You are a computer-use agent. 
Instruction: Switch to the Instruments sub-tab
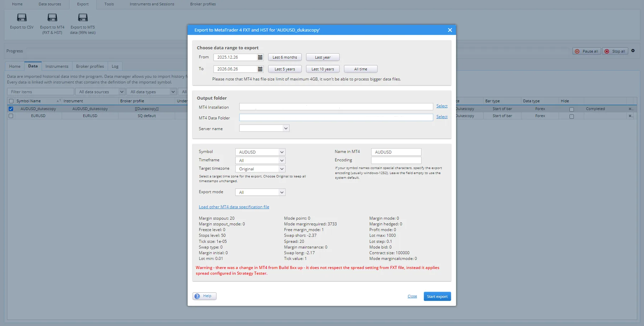(x=57, y=67)
